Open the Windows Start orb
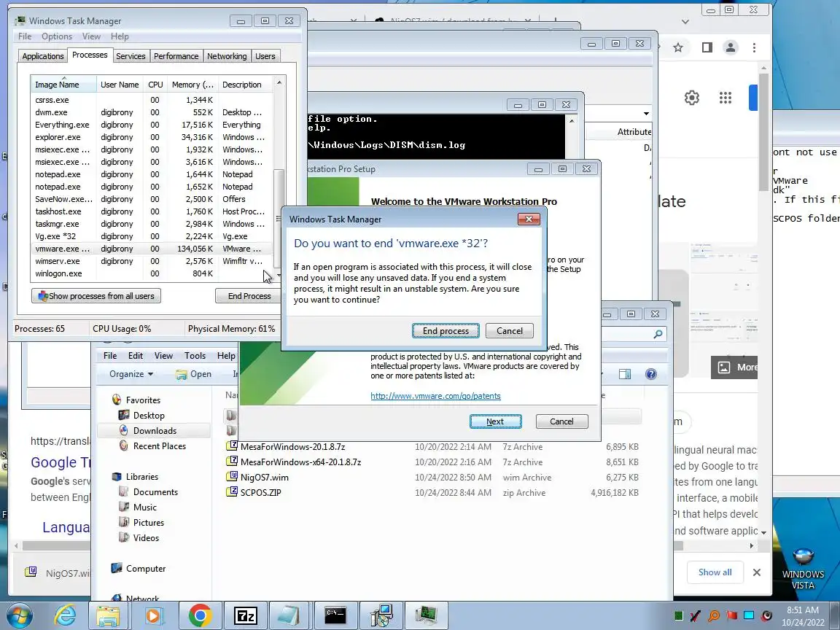The image size is (840, 630). 20,615
